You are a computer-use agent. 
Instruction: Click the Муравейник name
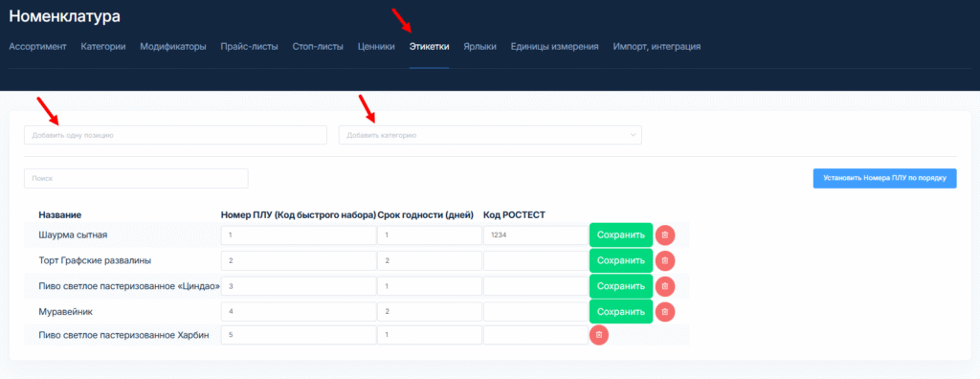[66, 311]
